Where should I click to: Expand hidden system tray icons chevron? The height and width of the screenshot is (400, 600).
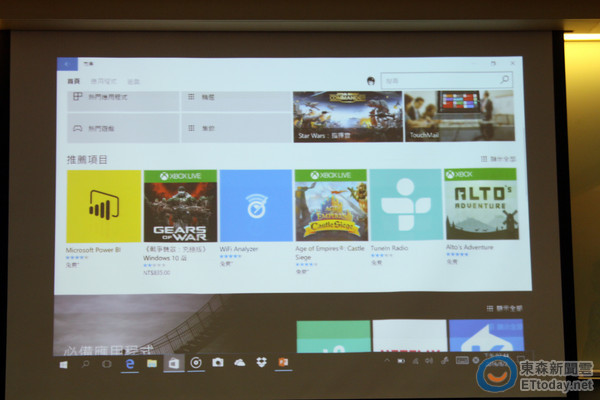(386, 361)
